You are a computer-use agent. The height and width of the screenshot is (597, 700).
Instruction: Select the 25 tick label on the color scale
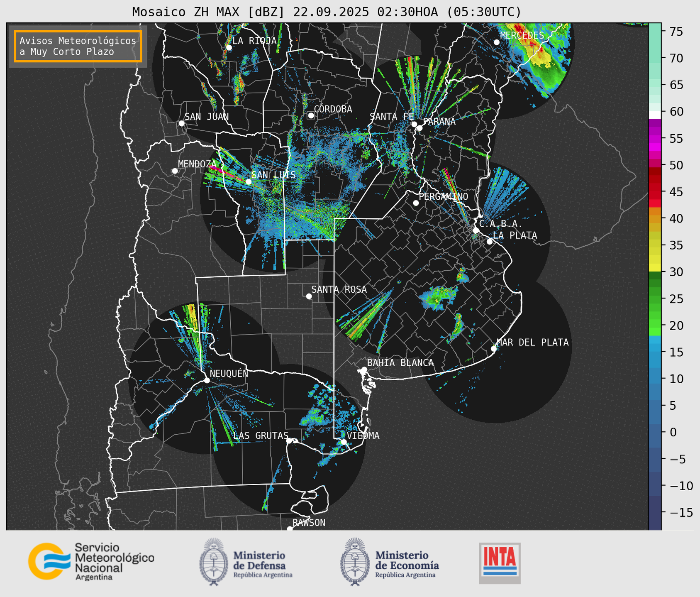point(676,299)
